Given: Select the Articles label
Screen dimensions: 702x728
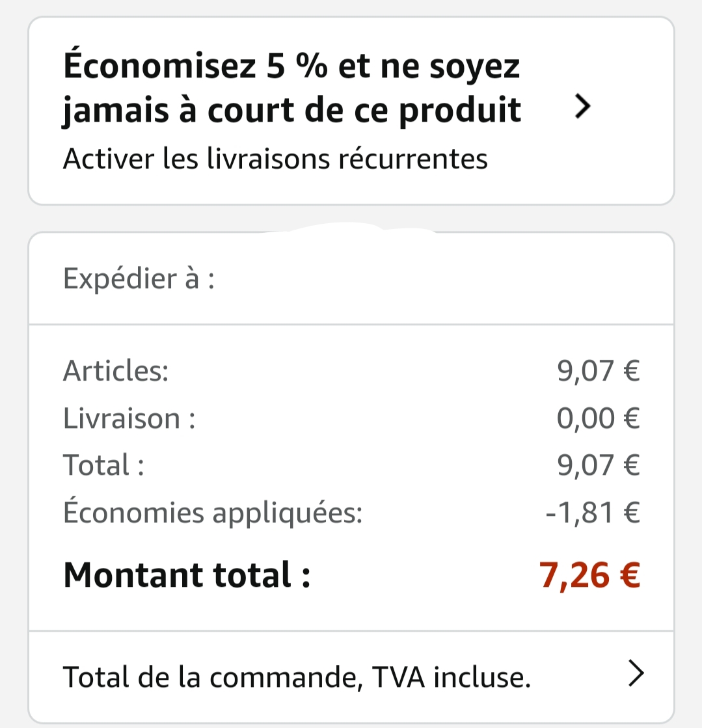Looking at the screenshot, I should pos(115,371).
